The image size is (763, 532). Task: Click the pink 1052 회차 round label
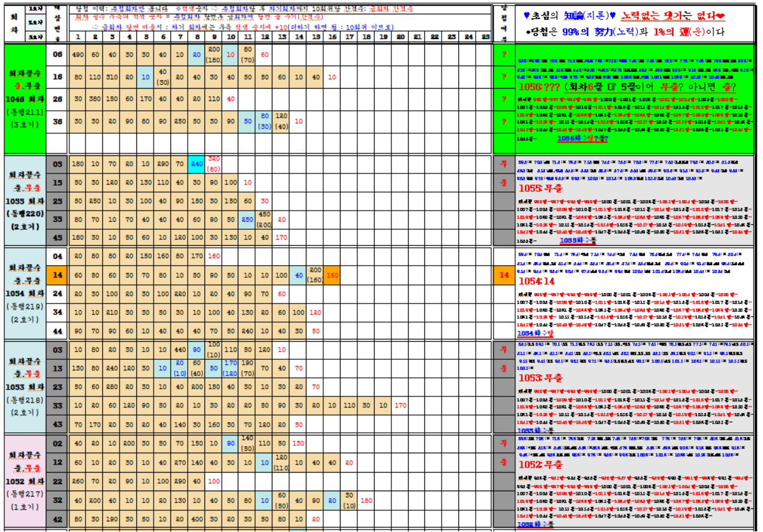click(24, 480)
